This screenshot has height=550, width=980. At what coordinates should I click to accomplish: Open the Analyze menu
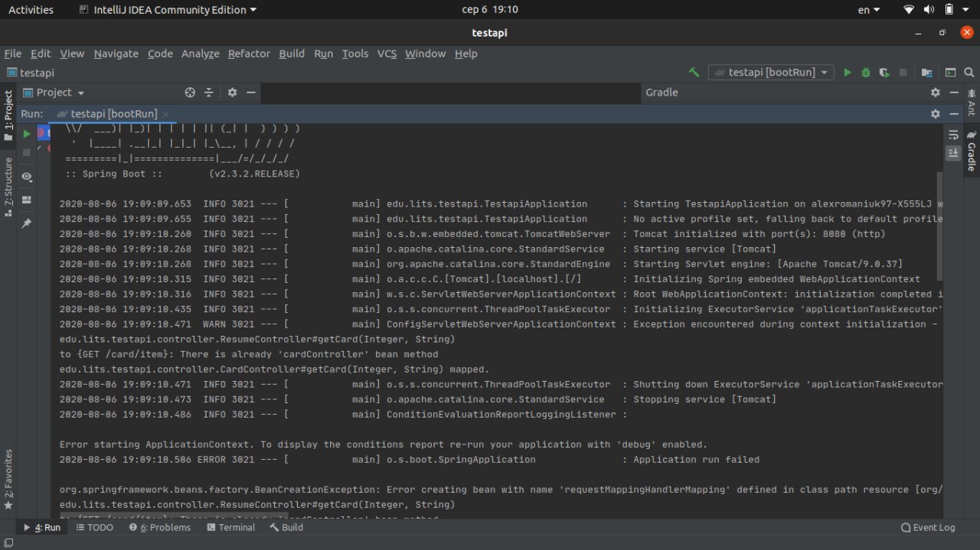click(201, 54)
